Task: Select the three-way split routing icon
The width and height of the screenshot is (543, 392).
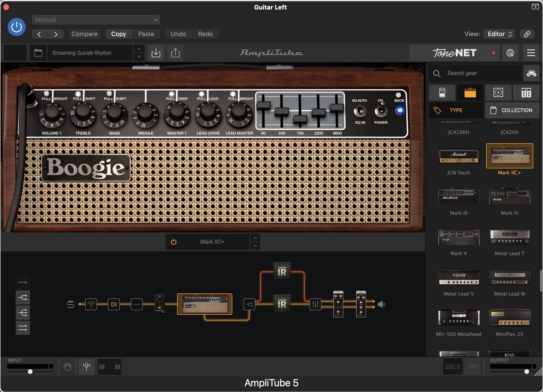Action: point(23,313)
